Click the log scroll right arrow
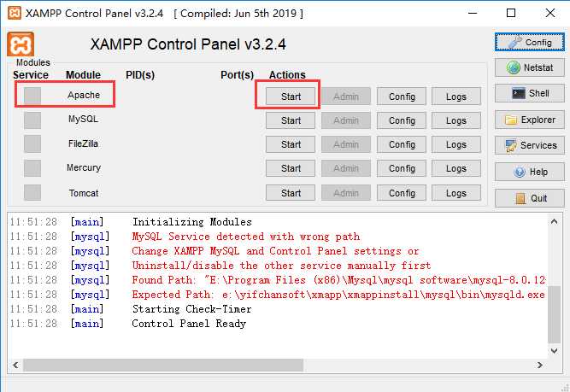This screenshot has width=570, height=392. (x=540, y=365)
